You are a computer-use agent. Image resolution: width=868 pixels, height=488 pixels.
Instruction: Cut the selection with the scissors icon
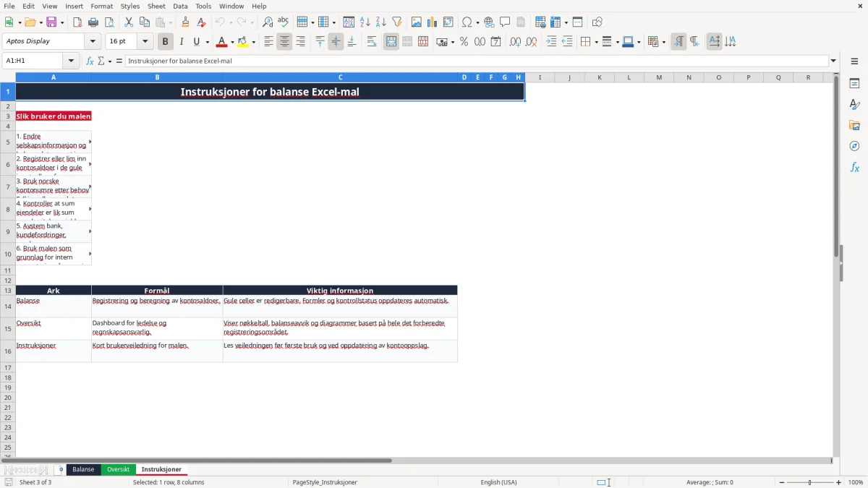tap(129, 22)
